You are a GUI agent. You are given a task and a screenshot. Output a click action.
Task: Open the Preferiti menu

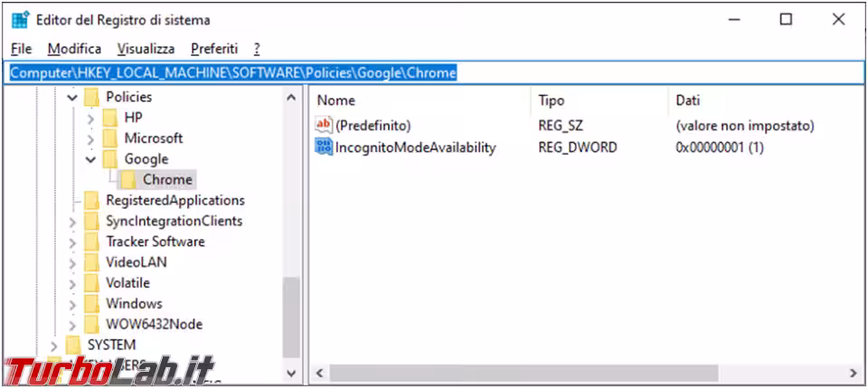click(x=214, y=49)
